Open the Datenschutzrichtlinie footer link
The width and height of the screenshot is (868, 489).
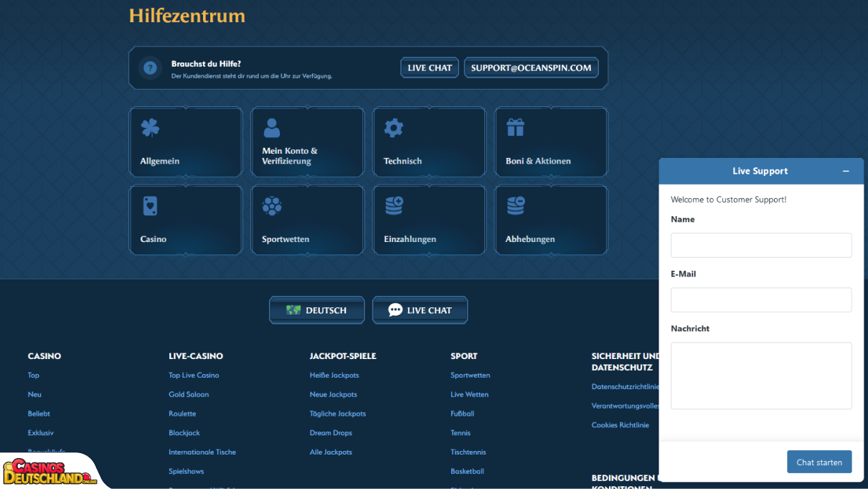click(625, 386)
